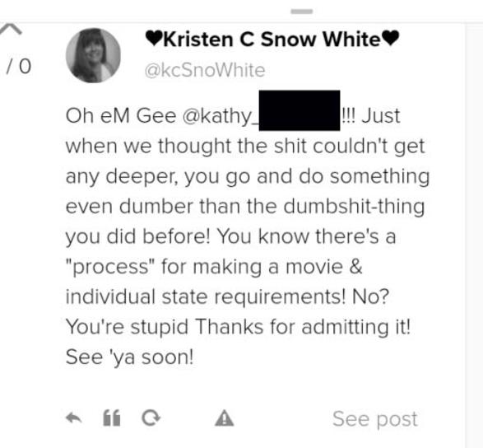Click the black redaction box over username
Viewport: 483px width, 448px height.
[300, 110]
